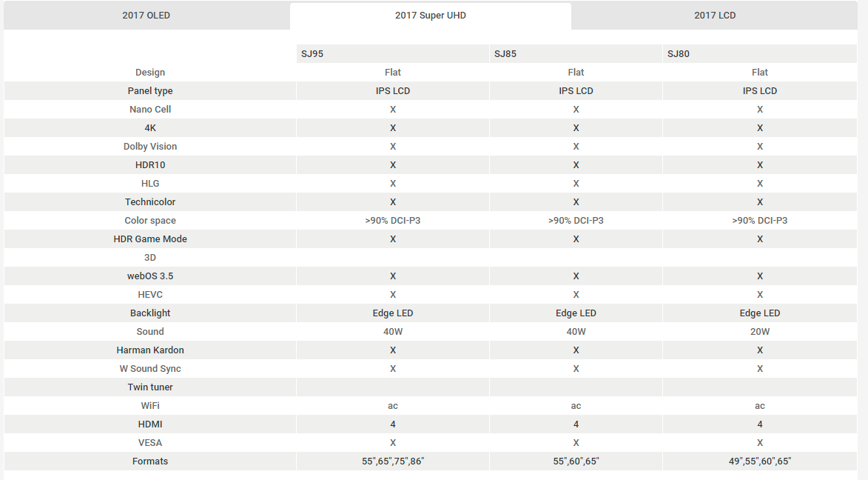868x480 pixels.
Task: Select the HDR Game Mode row label
Action: point(150,239)
